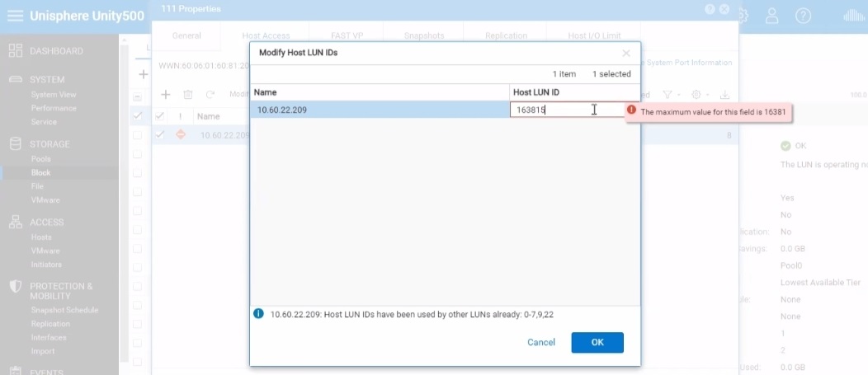
Task: Click red status icon in 10.60.22.209 host row
Action: click(181, 134)
